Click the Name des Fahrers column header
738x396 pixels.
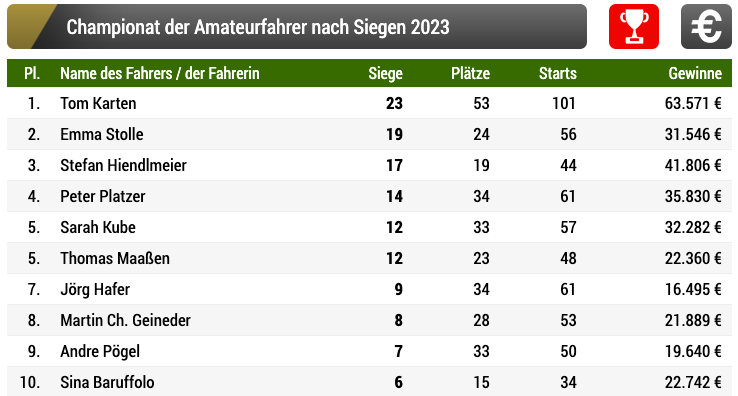click(x=160, y=73)
